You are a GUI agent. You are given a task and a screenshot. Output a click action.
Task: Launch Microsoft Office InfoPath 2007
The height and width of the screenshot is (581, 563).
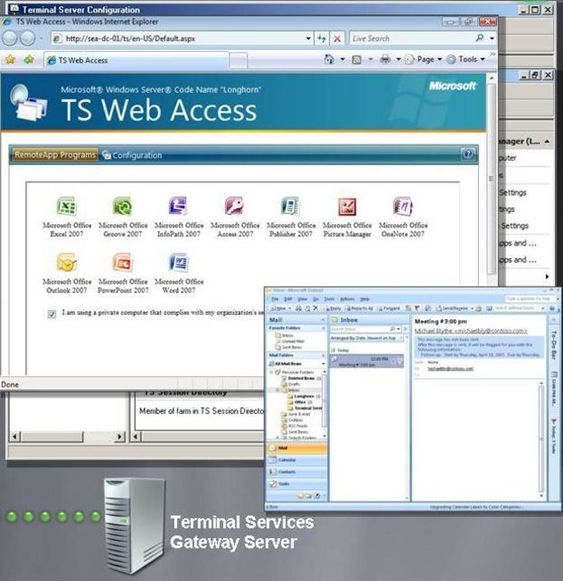coord(179,217)
